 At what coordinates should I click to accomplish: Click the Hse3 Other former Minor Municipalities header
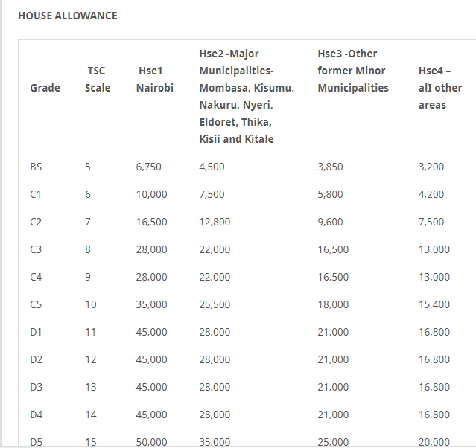pos(353,71)
